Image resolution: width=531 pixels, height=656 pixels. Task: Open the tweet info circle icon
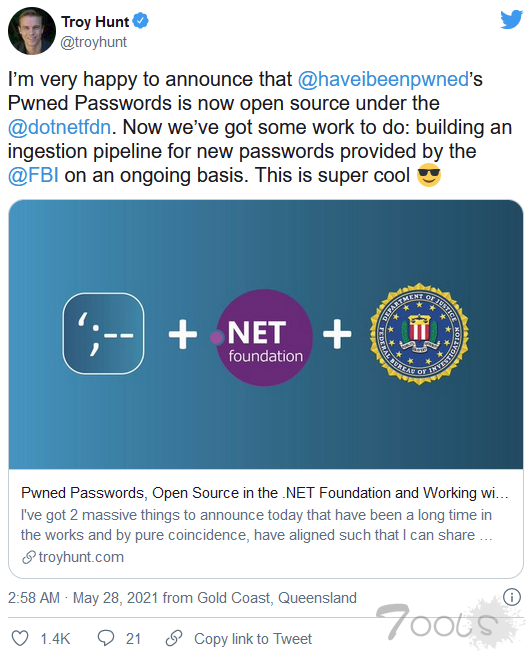coord(512,597)
